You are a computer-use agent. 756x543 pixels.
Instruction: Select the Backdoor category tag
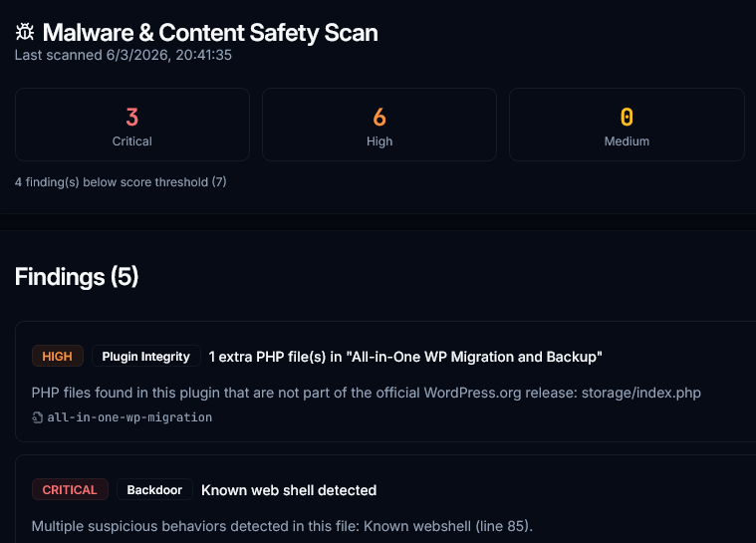(154, 490)
